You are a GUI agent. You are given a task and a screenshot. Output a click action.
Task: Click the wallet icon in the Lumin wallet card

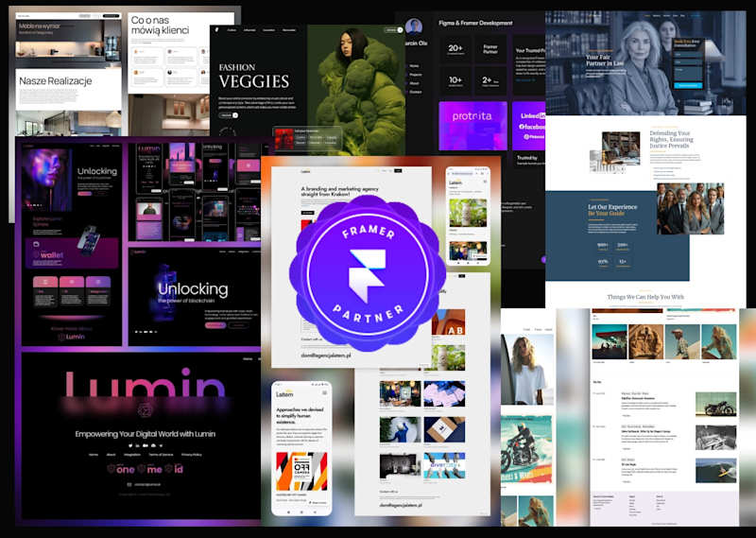36,244
